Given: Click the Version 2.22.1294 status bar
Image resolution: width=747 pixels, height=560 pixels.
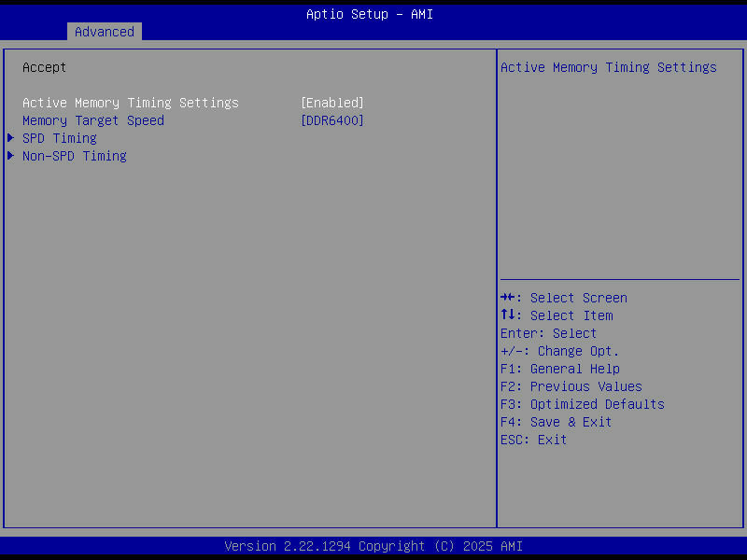Looking at the screenshot, I should click(x=373, y=546).
